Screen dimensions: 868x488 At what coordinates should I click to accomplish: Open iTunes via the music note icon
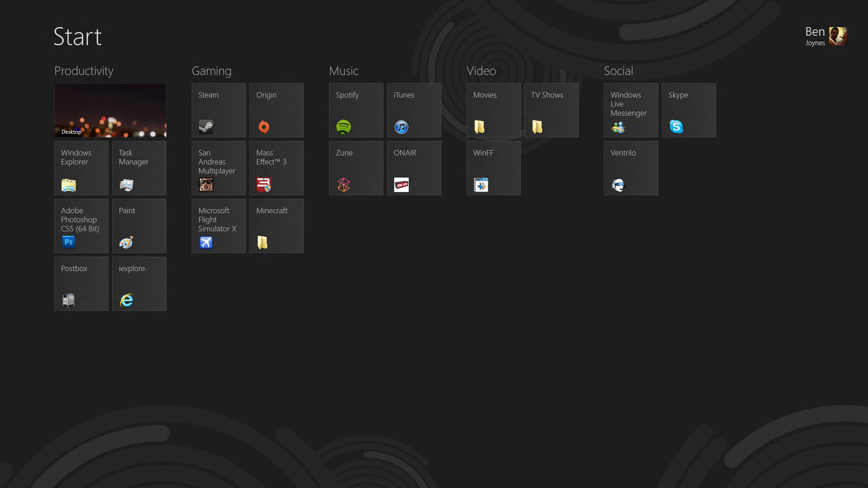401,127
